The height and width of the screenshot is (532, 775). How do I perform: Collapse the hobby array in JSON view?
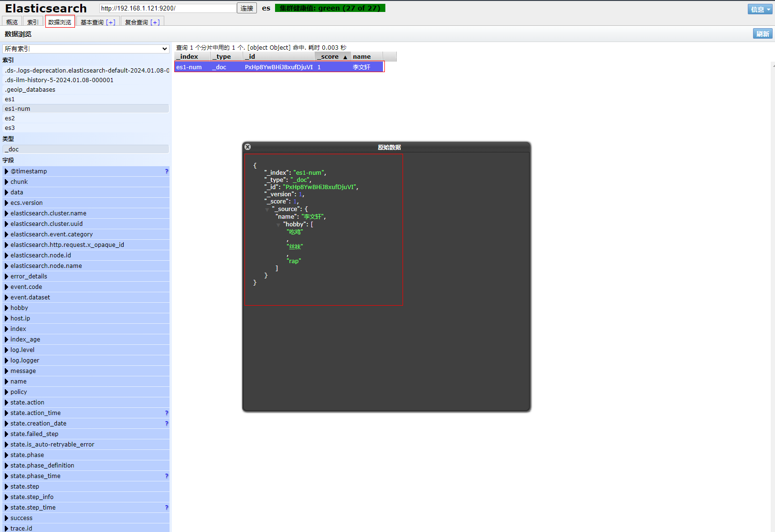coord(278,225)
